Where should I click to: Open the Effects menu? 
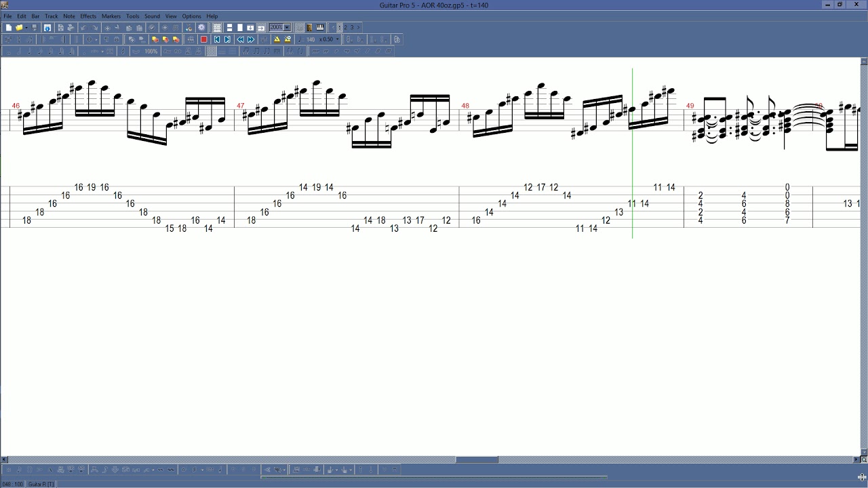[x=88, y=16]
